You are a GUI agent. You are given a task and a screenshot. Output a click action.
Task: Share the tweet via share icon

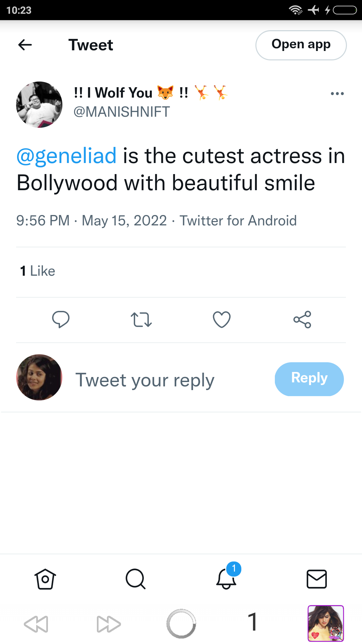click(x=302, y=319)
